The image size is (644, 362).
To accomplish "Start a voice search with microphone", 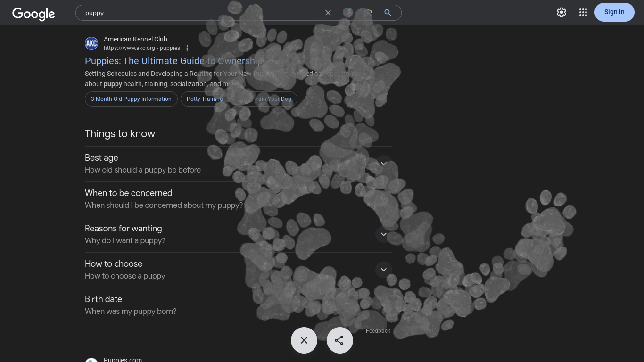I will tap(348, 13).
